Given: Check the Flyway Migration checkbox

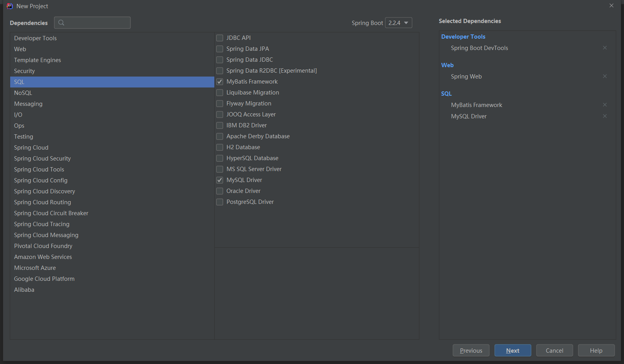Looking at the screenshot, I should [220, 103].
